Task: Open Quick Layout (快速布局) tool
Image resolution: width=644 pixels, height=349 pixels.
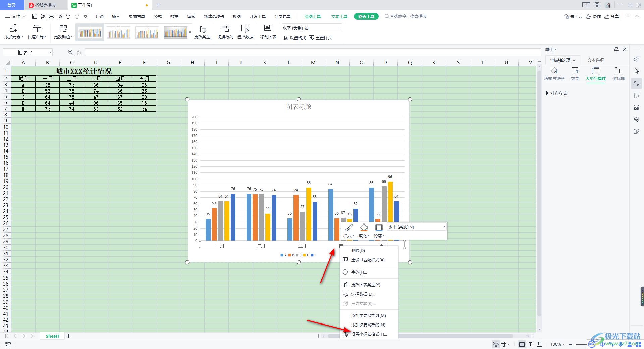Action: [37, 32]
